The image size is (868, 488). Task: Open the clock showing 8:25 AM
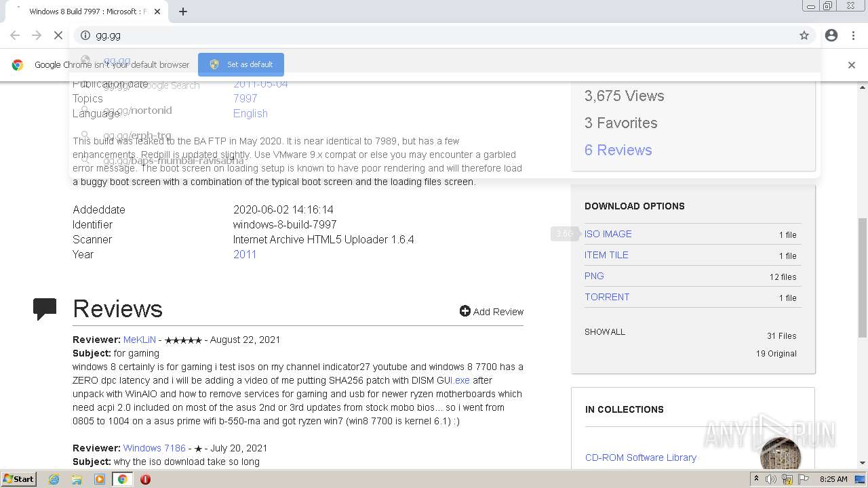click(833, 479)
